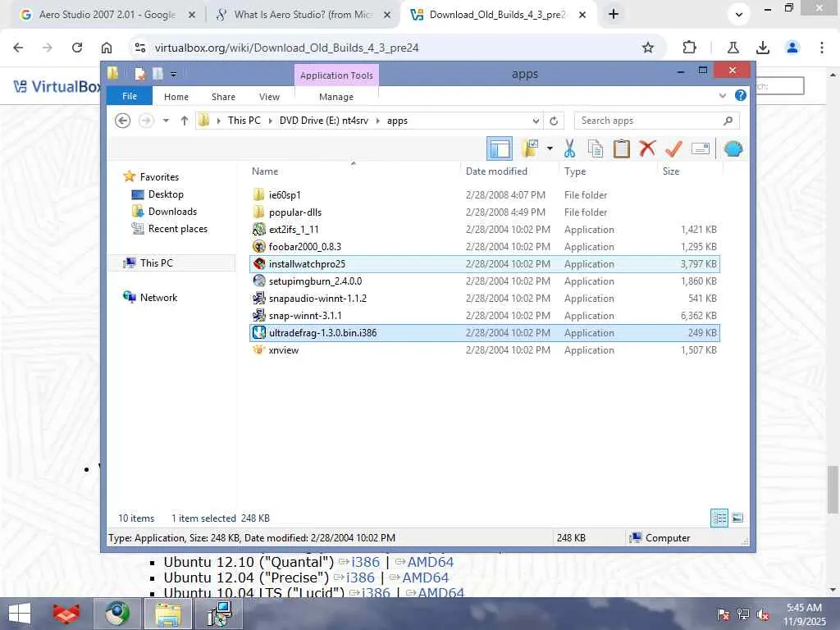The image size is (840, 630).
Task: Click the Copy pages icon
Action: tap(596, 148)
